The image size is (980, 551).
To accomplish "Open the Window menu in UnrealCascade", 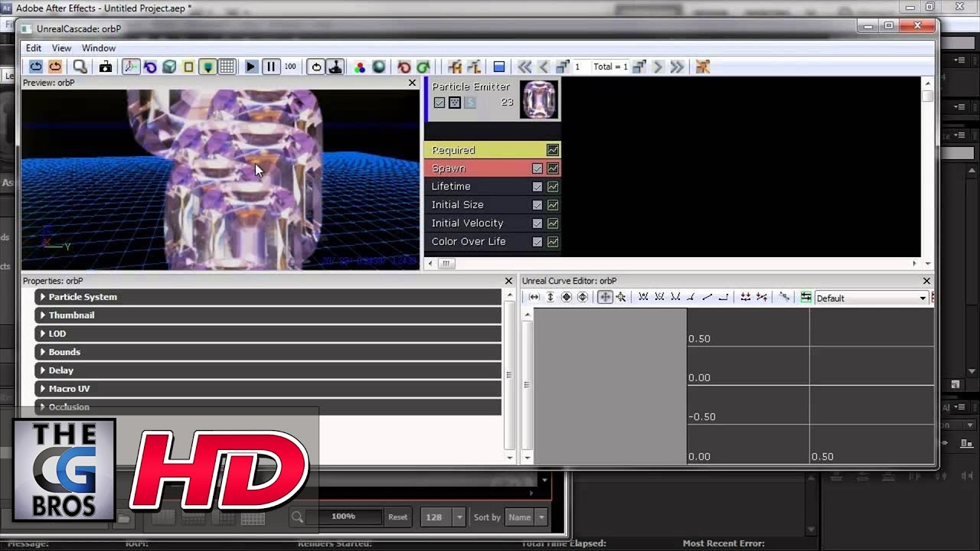I will click(99, 47).
